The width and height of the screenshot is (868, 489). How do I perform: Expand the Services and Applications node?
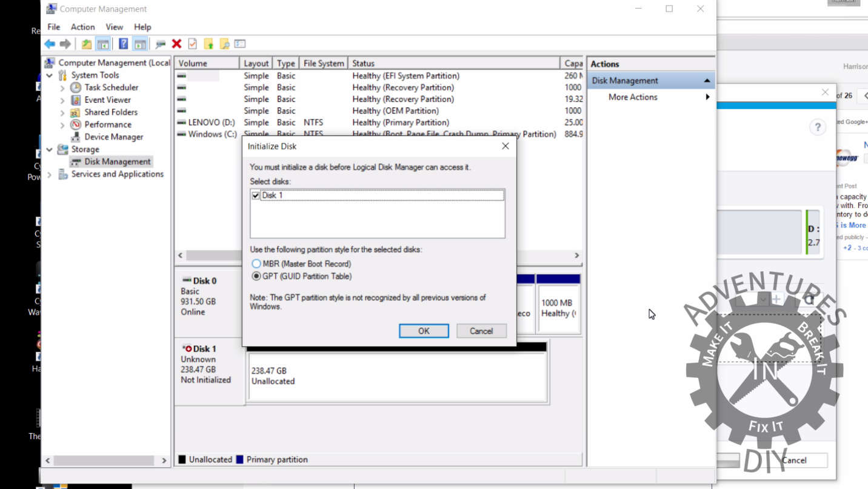click(50, 175)
